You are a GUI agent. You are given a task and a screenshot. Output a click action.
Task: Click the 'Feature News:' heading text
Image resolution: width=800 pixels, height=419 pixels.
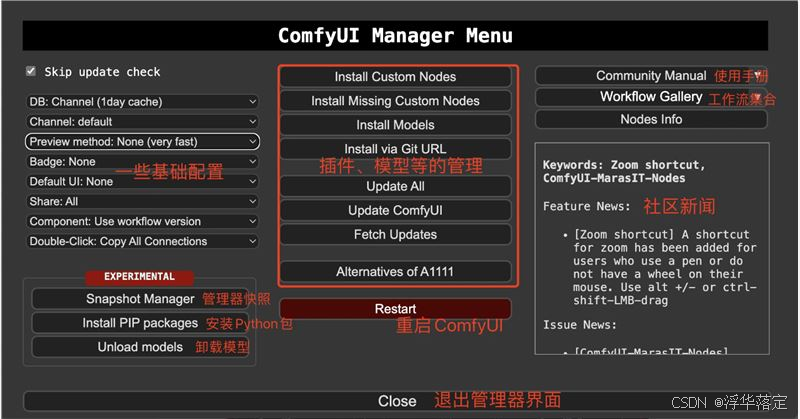point(586,206)
